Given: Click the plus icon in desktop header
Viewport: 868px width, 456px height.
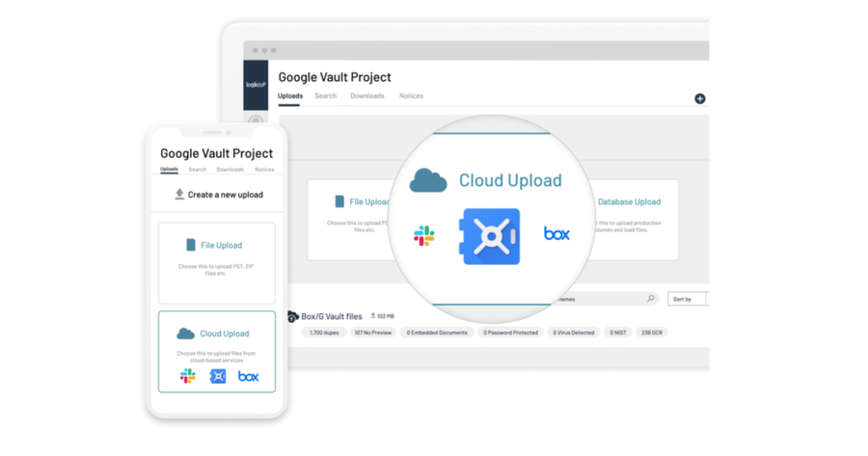Looking at the screenshot, I should click(x=700, y=98).
